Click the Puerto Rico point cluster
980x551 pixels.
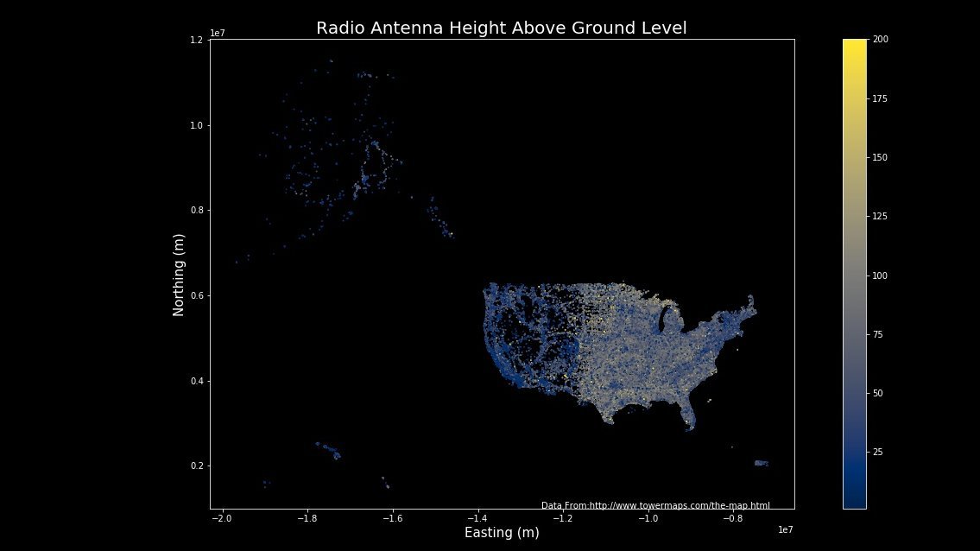pyautogui.click(x=761, y=463)
